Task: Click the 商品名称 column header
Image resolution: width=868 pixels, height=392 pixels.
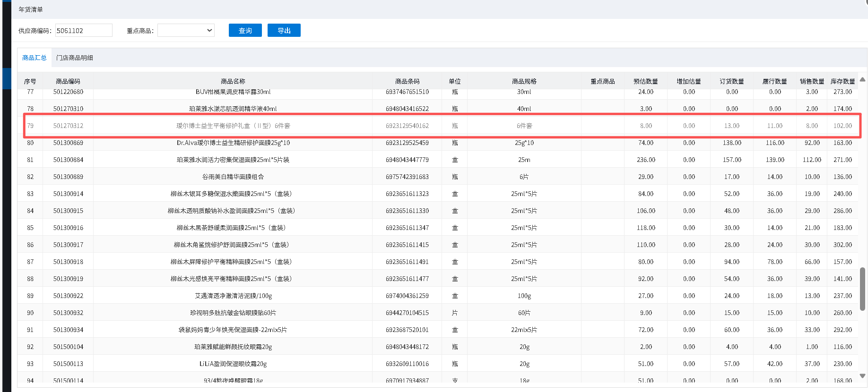Action: [x=233, y=81]
